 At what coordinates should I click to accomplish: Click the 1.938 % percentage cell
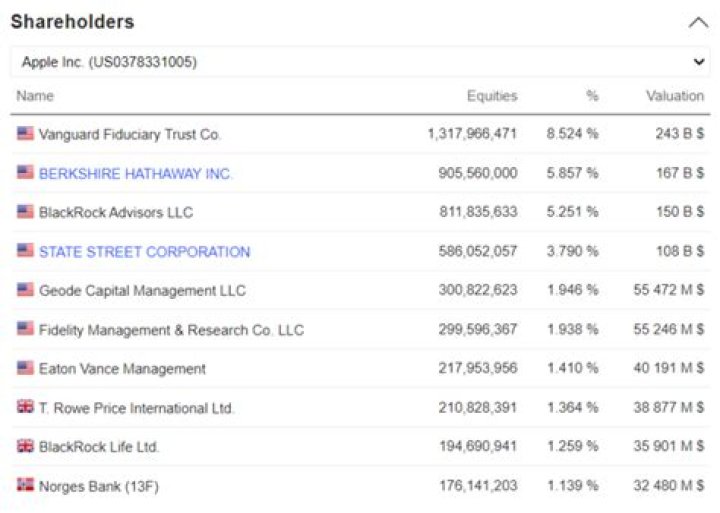(x=573, y=329)
